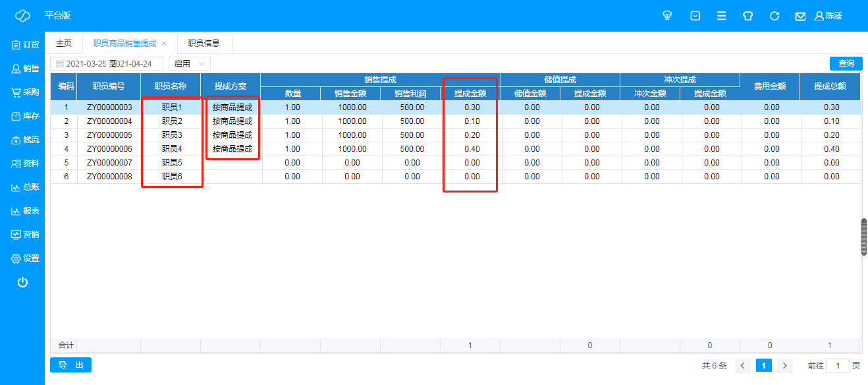Viewport: 868px width, 385px height.
Task: Close the 职员商品销售提成 tab
Action: pos(164,44)
